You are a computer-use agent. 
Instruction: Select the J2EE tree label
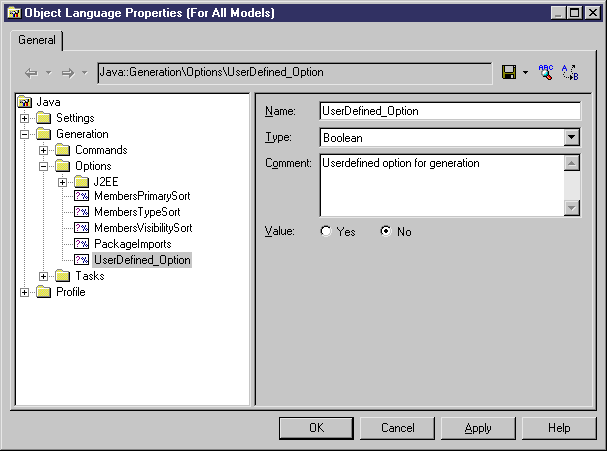tap(106, 182)
